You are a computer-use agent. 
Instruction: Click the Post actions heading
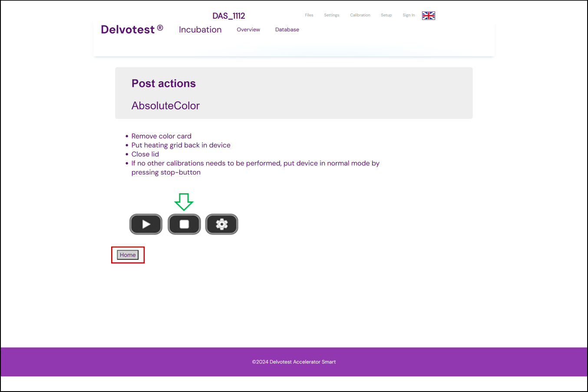pos(164,83)
